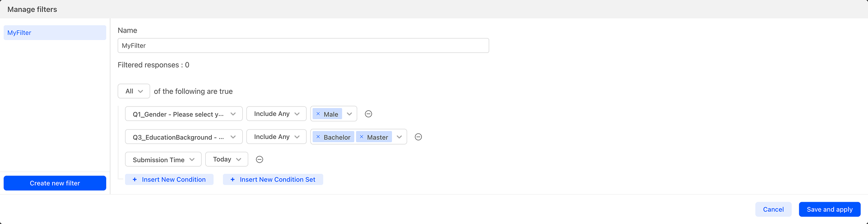Expand the Bachelor/Master values dropdown arrow
Image resolution: width=868 pixels, height=224 pixels.
399,137
